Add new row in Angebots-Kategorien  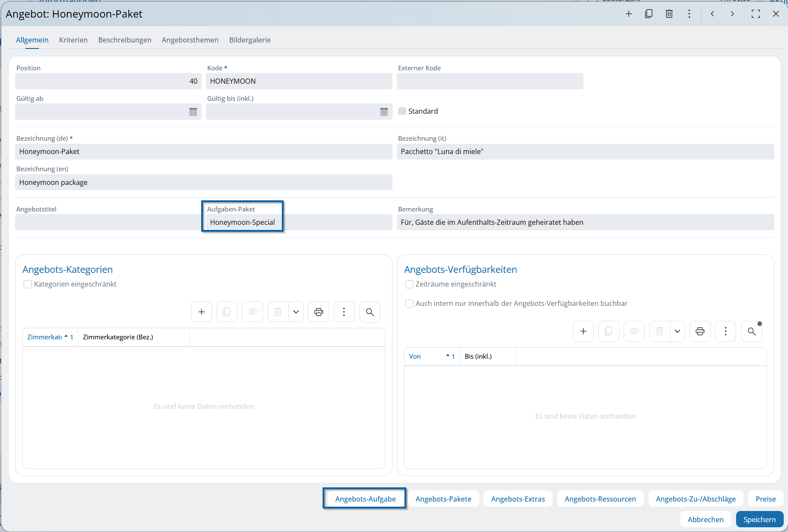coord(202,312)
